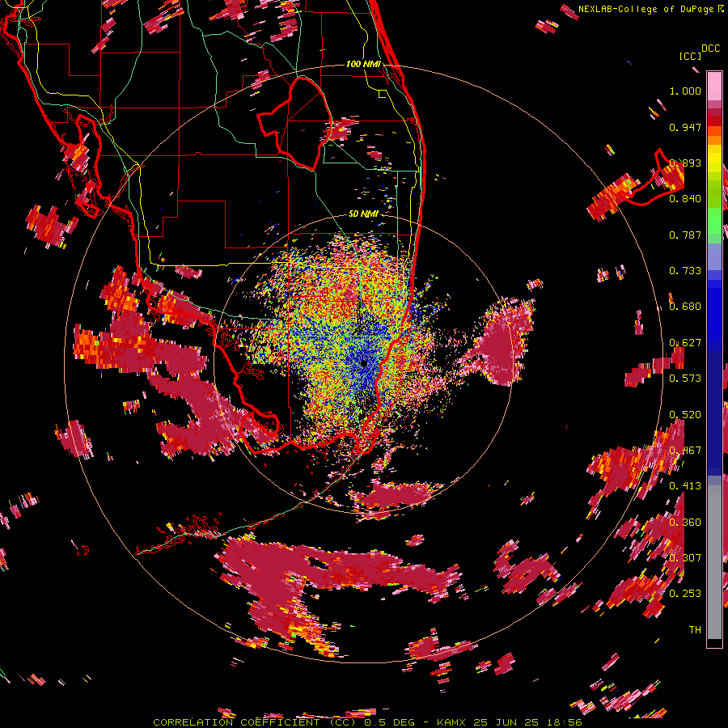Screen dimensions: 728x728
Task: Click the TH threshold label
Action: (695, 630)
